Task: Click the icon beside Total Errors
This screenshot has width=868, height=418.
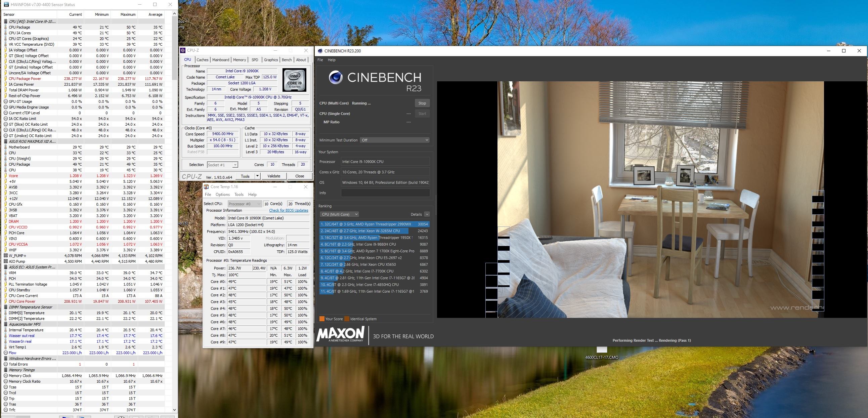Action: point(5,364)
